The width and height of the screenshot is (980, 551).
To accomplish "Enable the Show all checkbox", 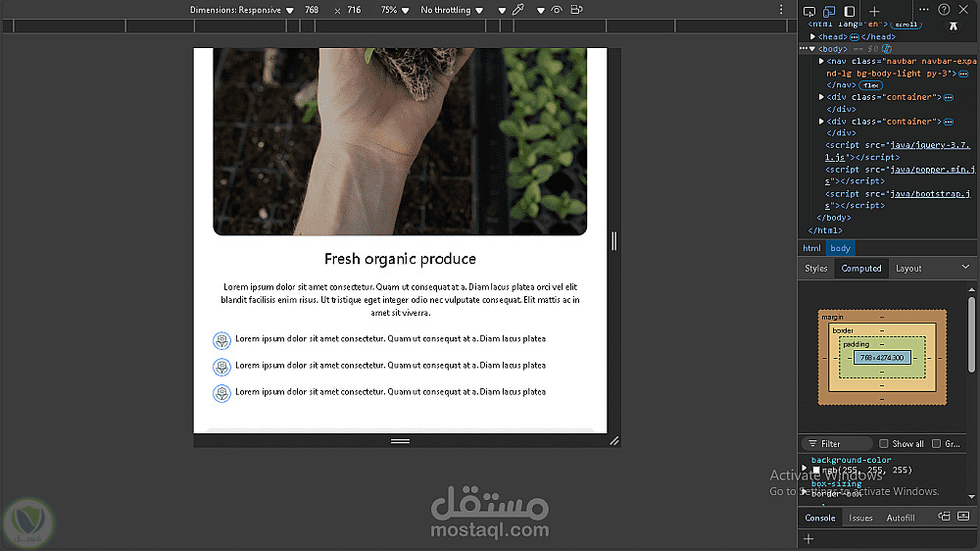I will [884, 443].
